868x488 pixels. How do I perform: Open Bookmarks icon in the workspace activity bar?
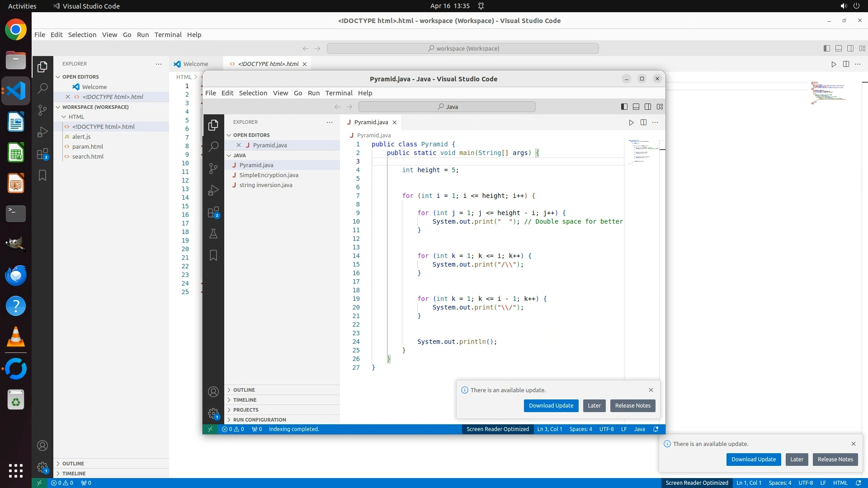pyautogui.click(x=42, y=175)
